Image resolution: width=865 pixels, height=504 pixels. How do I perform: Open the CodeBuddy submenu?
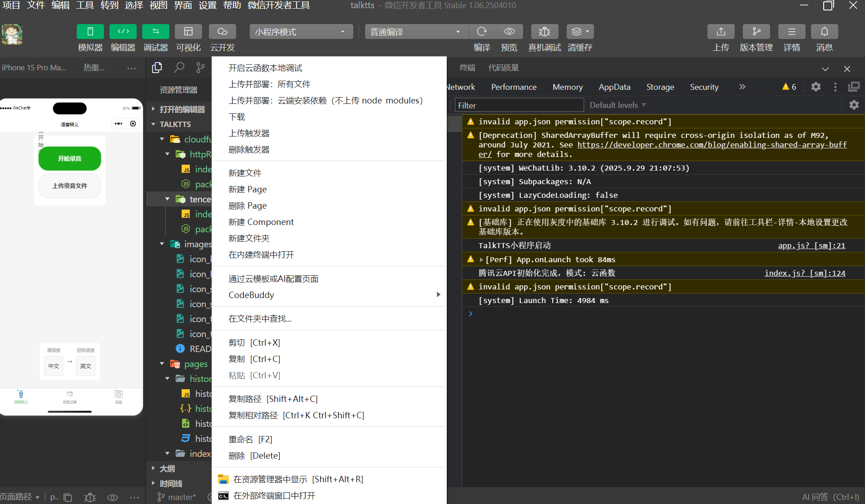click(x=329, y=295)
